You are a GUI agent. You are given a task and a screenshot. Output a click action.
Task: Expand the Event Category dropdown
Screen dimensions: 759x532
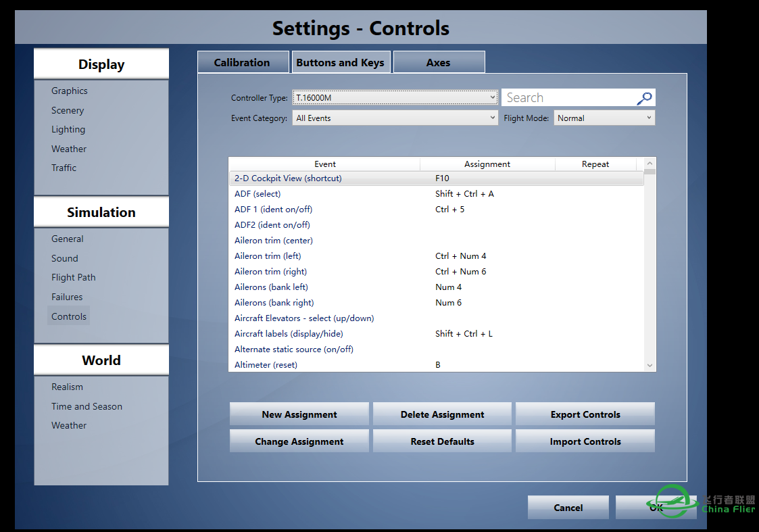tap(395, 118)
